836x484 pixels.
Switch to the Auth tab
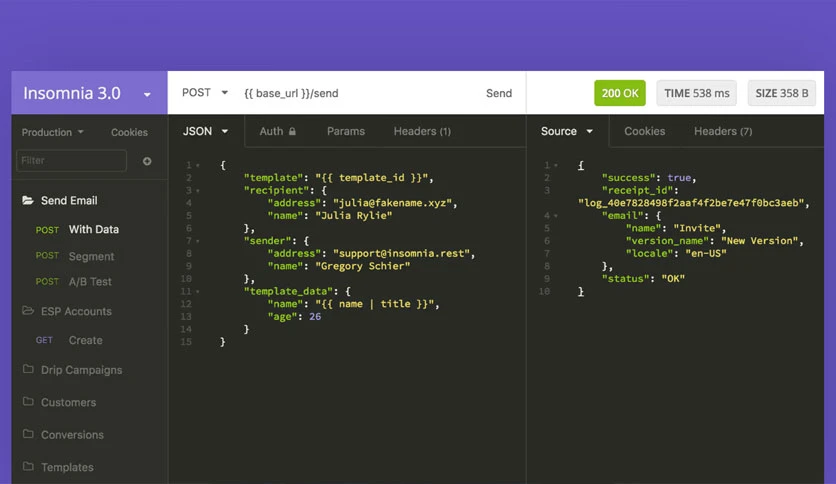[x=277, y=131]
